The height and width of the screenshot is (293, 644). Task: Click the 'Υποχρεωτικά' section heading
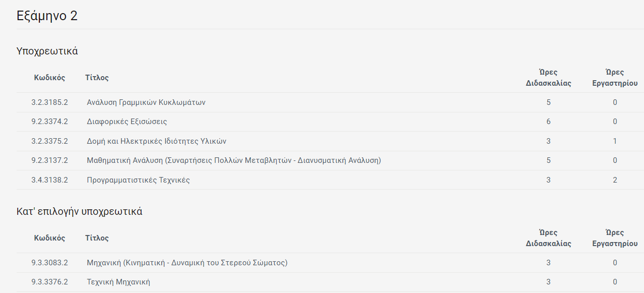(x=47, y=51)
